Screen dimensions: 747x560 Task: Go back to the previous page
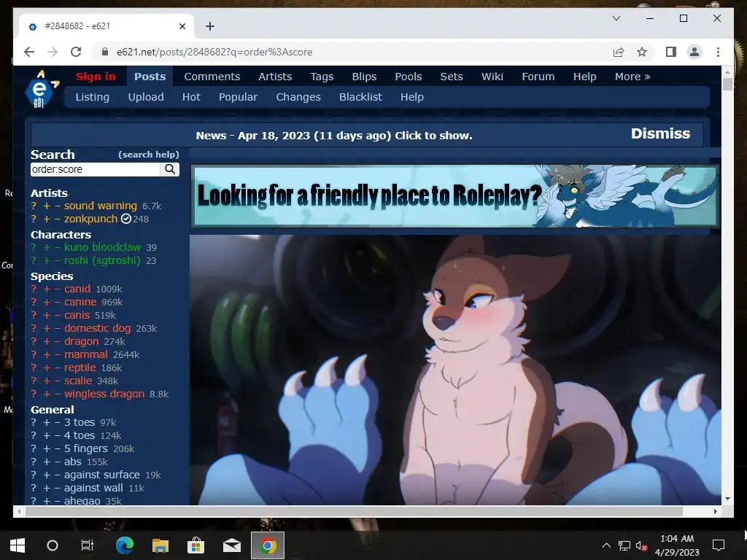click(29, 52)
